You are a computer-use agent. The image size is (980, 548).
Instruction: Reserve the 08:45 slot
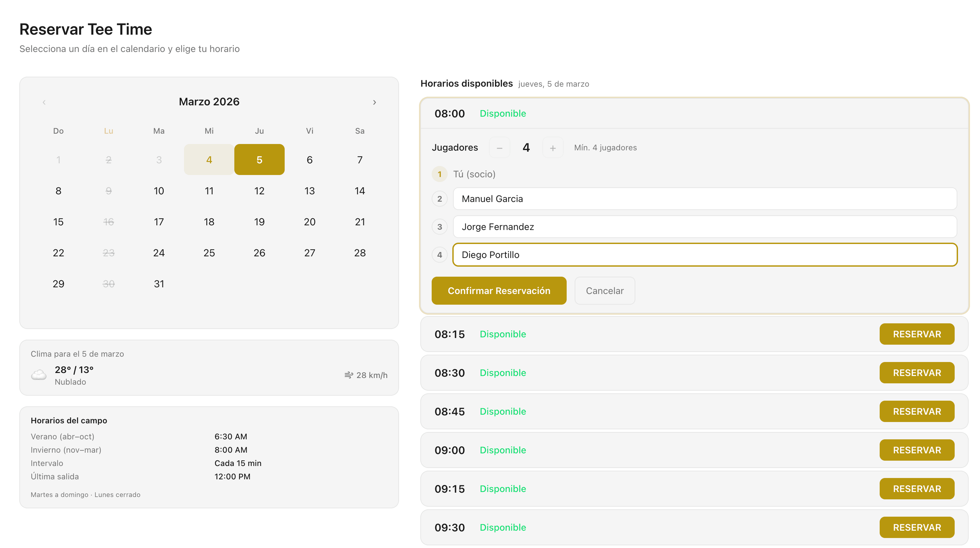click(917, 411)
